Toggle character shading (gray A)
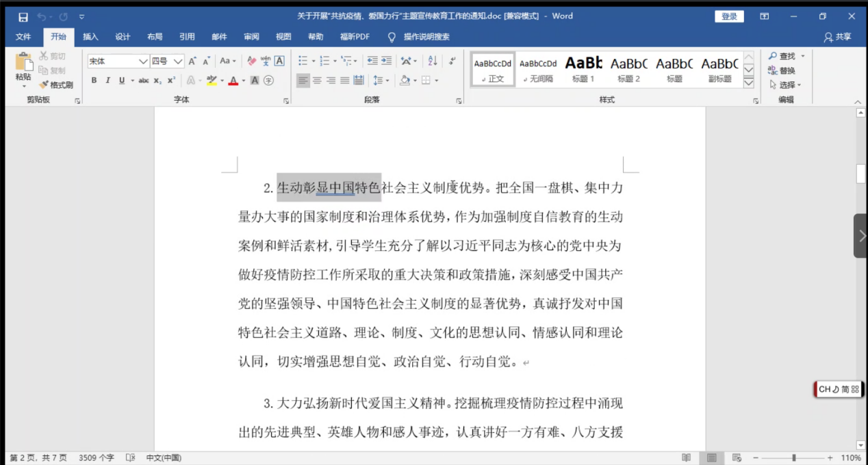 [x=255, y=80]
